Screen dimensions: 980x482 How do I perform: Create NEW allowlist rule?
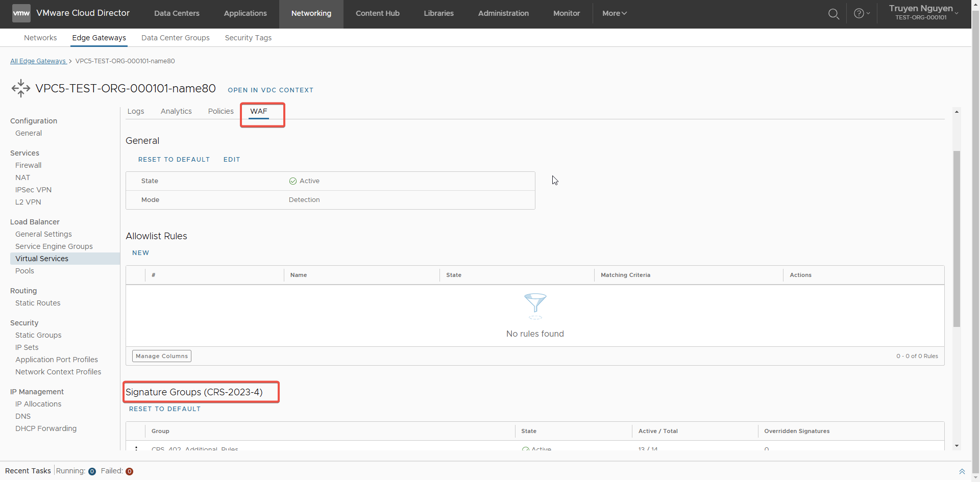click(141, 253)
